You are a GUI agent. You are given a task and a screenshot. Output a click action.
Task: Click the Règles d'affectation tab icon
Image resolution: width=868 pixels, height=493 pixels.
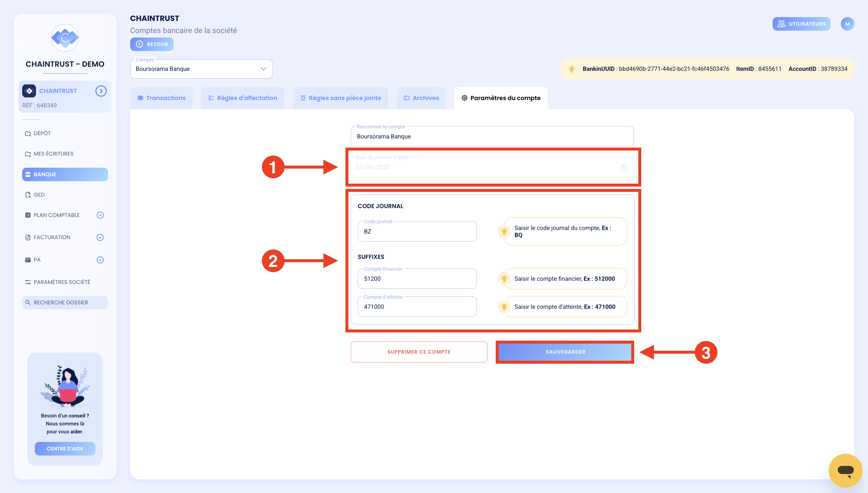(211, 98)
